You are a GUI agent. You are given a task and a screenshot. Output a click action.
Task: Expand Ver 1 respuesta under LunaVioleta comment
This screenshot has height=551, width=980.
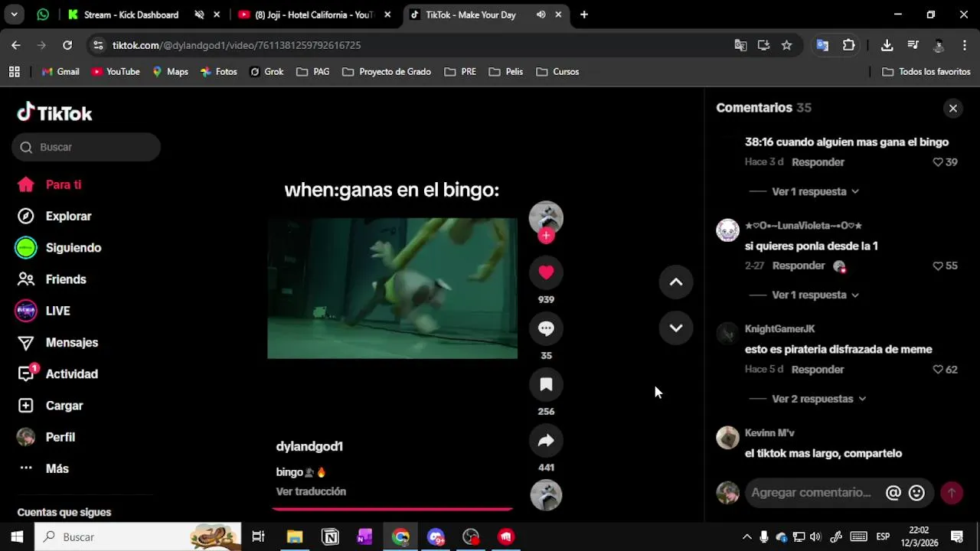click(815, 295)
